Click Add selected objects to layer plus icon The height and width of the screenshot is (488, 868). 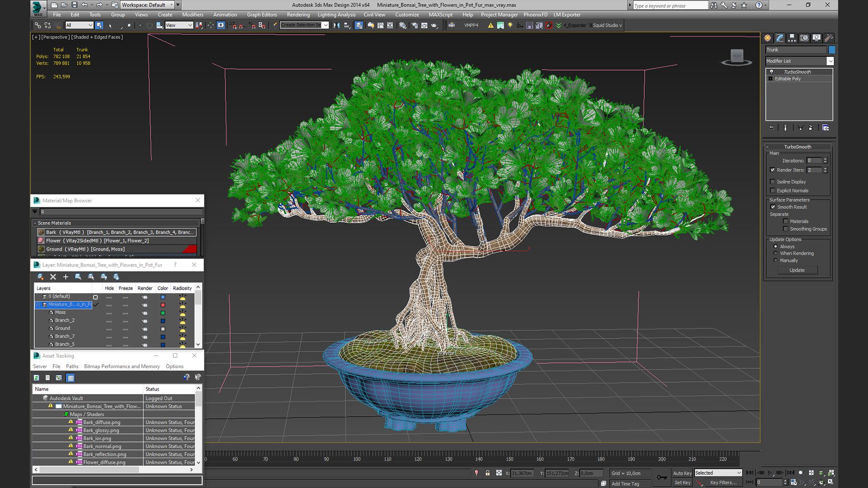click(x=66, y=277)
